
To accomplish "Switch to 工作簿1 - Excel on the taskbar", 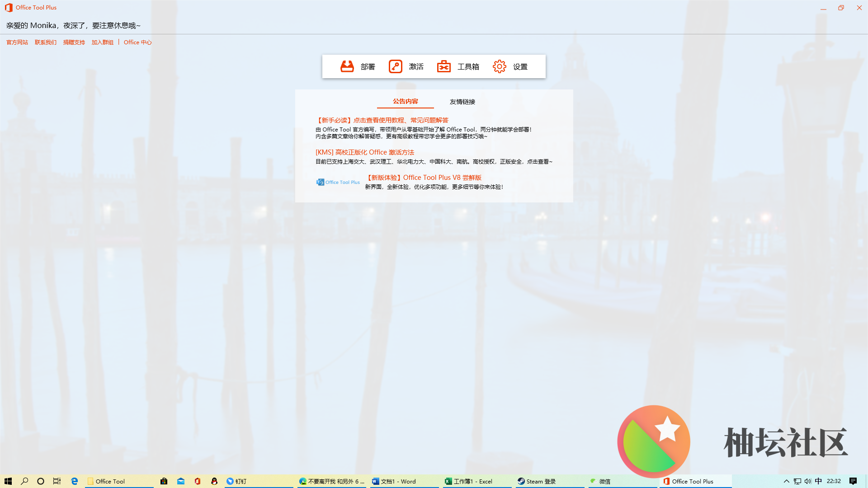I will point(477,481).
